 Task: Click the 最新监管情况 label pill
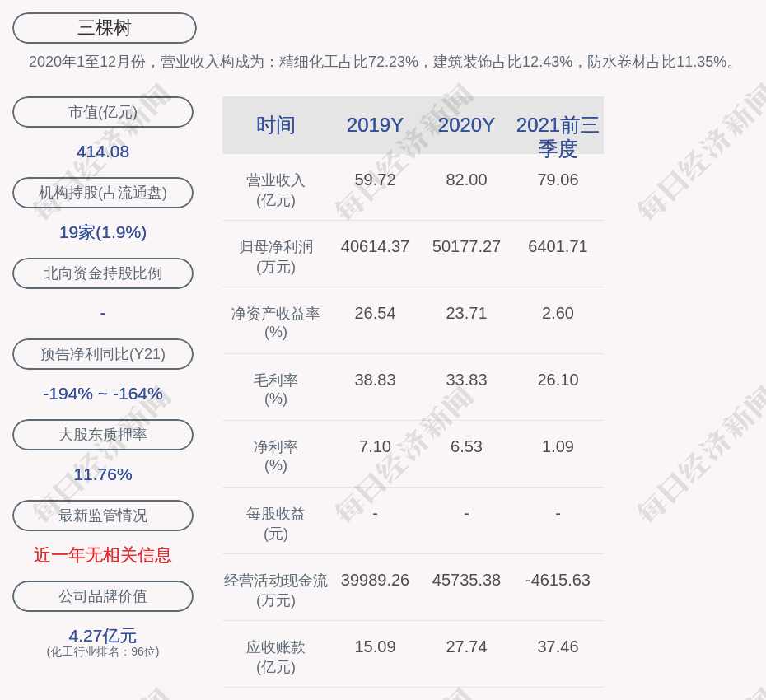(x=103, y=516)
